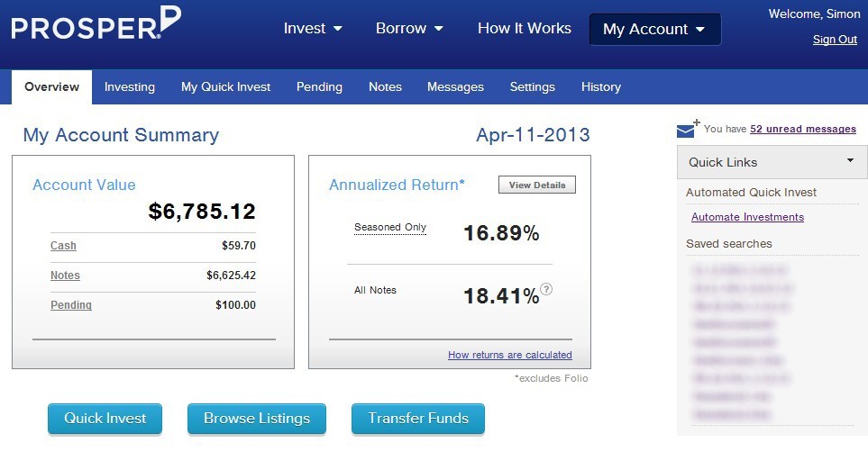
Task: Click the All Notes label
Action: 375,290
